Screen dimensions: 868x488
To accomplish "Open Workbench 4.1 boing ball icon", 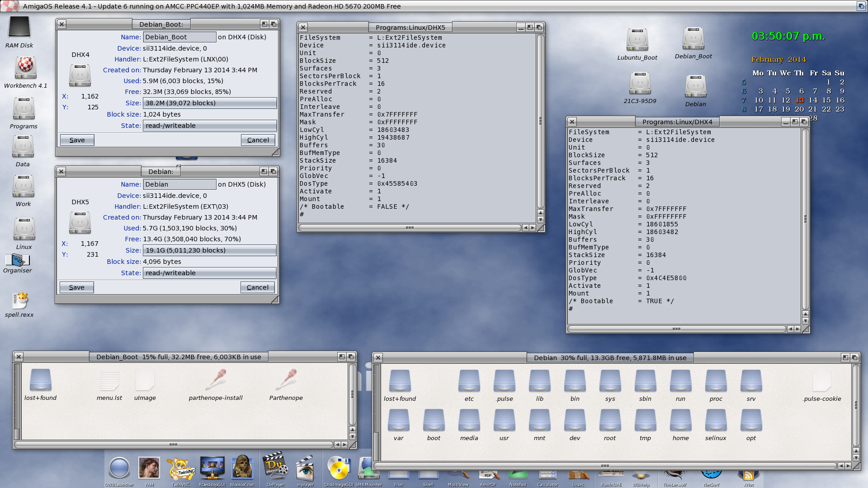I will 25,68.
